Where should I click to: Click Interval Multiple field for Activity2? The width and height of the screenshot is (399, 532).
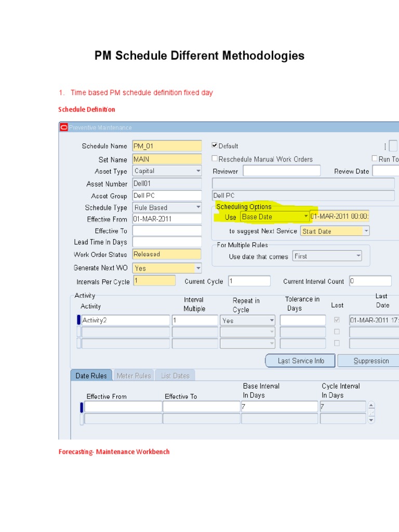[195, 320]
